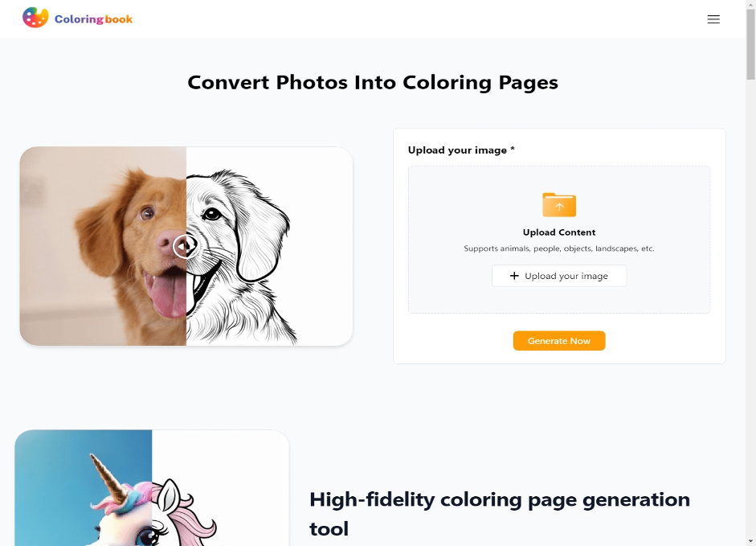Click the dog comparison slider handle
The width and height of the screenshot is (756, 546).
[186, 246]
